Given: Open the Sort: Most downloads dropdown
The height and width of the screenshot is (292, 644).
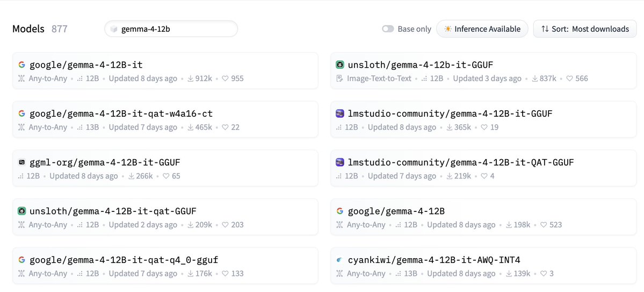Looking at the screenshot, I should [585, 29].
